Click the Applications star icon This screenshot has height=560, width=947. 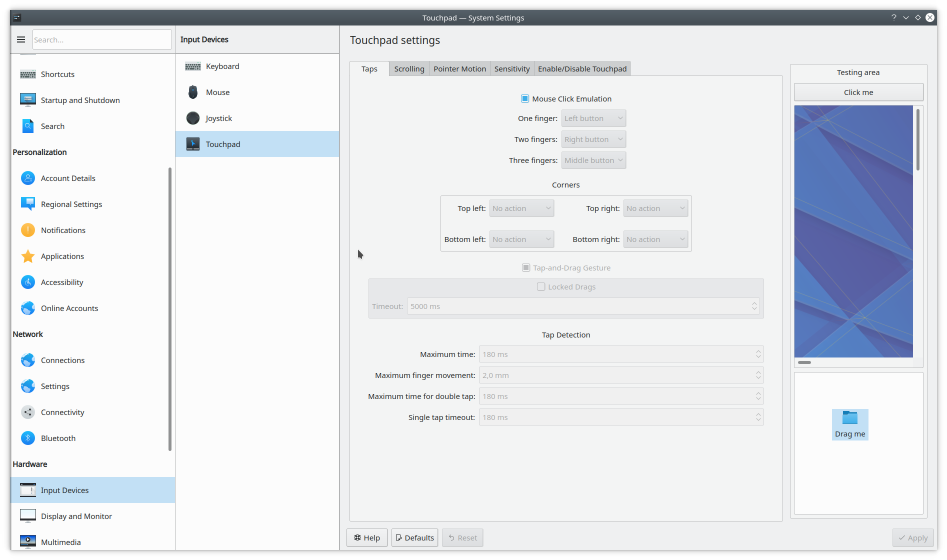pyautogui.click(x=28, y=256)
